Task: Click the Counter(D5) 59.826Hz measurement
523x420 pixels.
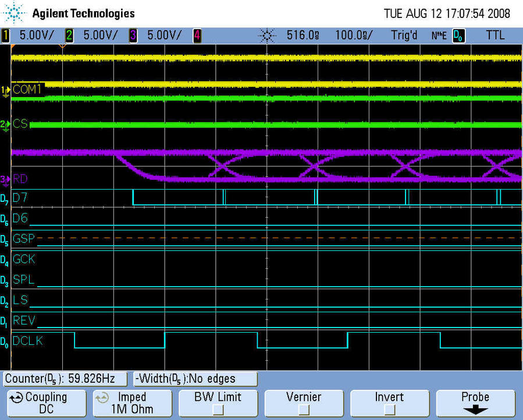Action: [x=66, y=379]
